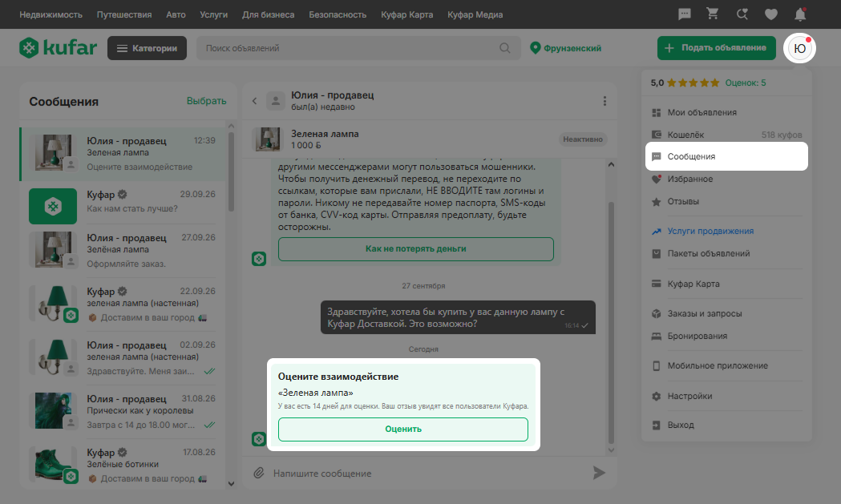Open the Услуги продвижения link
The width and height of the screenshot is (841, 504).
coord(710,231)
